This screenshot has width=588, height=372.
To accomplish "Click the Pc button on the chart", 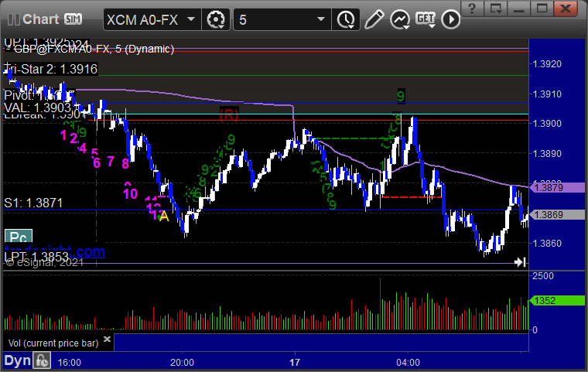I will (19, 236).
